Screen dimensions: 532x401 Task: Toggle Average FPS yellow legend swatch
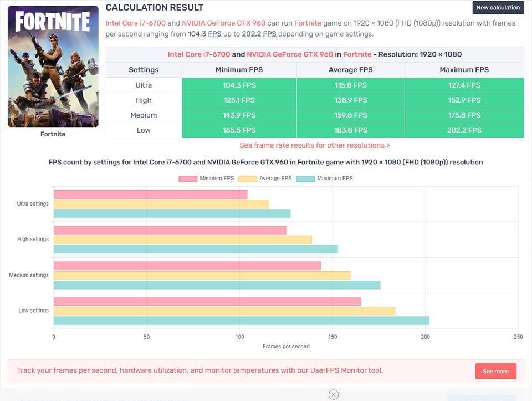coord(248,179)
